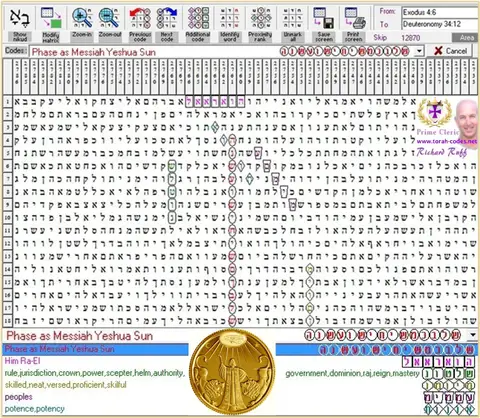
Task: Click the gold coin image
Action: pyautogui.click(x=232, y=372)
